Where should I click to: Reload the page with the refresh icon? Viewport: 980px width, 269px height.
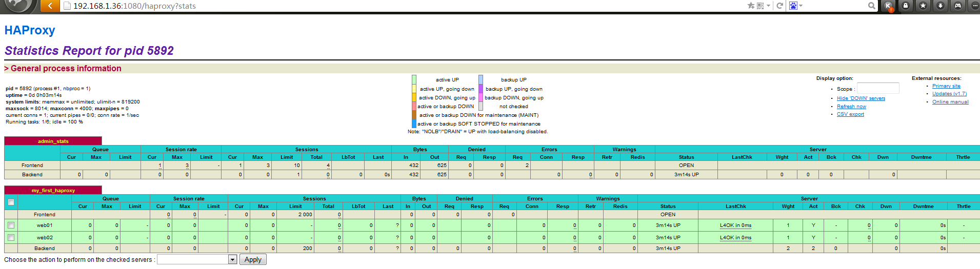pos(780,6)
